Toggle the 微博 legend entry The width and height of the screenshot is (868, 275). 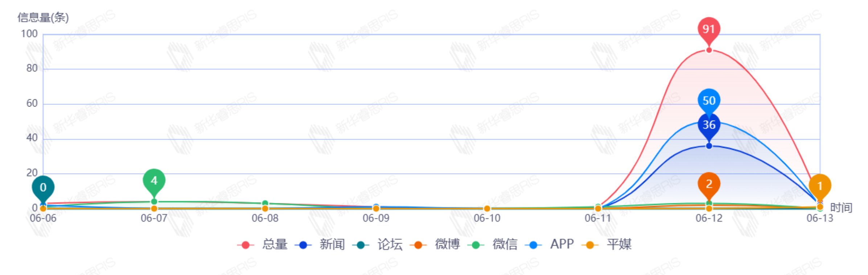click(x=435, y=245)
